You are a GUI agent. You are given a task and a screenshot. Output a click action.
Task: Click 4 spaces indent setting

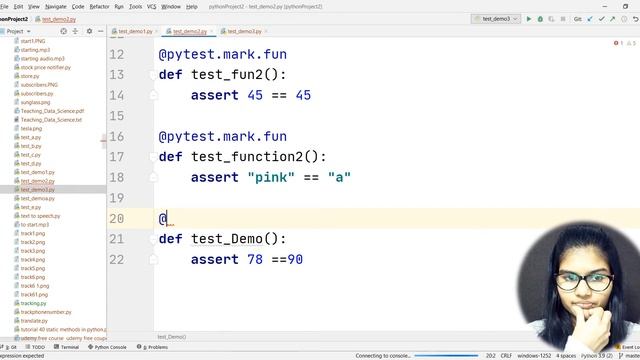[x=566, y=356]
